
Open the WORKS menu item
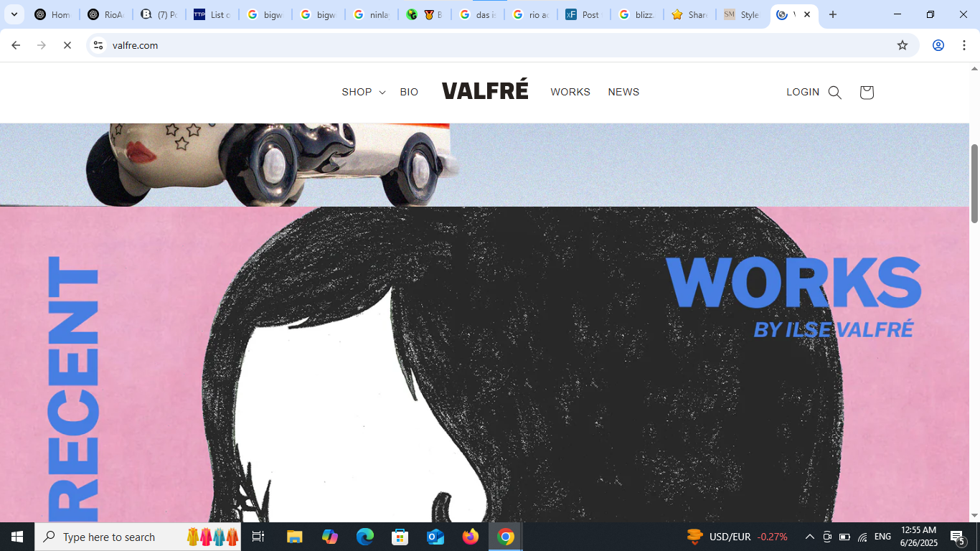click(570, 92)
